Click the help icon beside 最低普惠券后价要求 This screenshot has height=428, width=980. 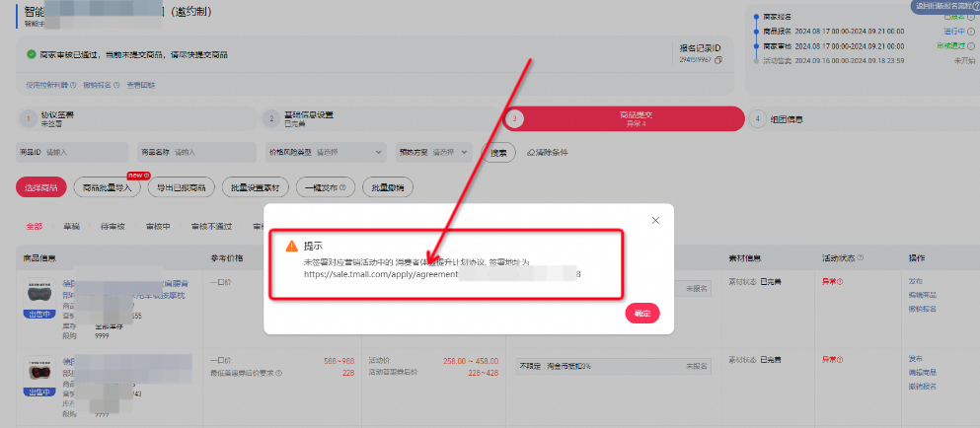pyautogui.click(x=278, y=373)
